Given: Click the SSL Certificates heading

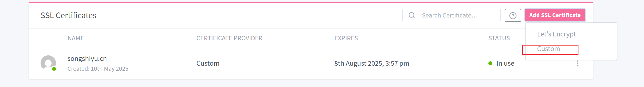Looking at the screenshot, I should 68,15.
